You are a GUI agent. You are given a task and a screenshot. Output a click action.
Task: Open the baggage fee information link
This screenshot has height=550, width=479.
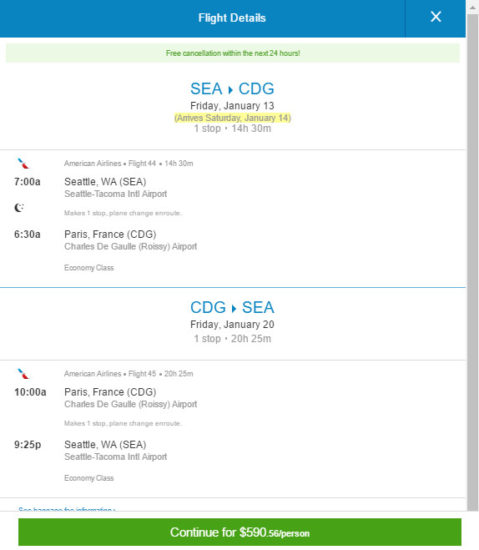67,509
